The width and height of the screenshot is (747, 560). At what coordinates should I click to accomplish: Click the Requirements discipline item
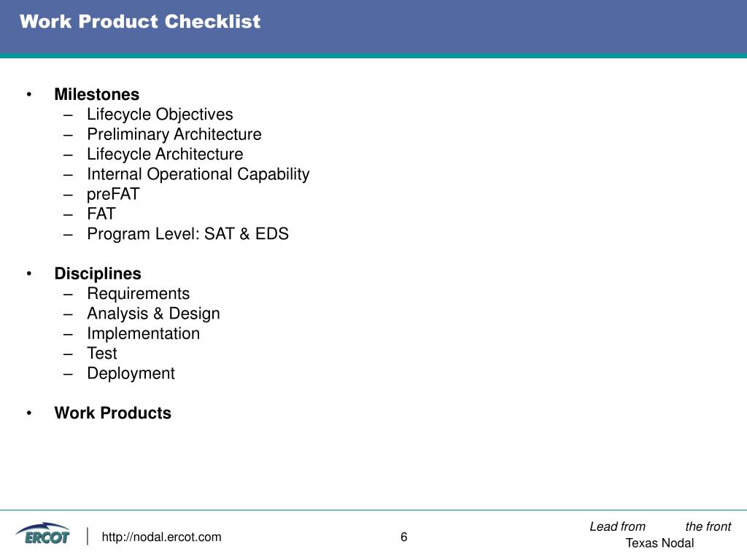pyautogui.click(x=138, y=294)
